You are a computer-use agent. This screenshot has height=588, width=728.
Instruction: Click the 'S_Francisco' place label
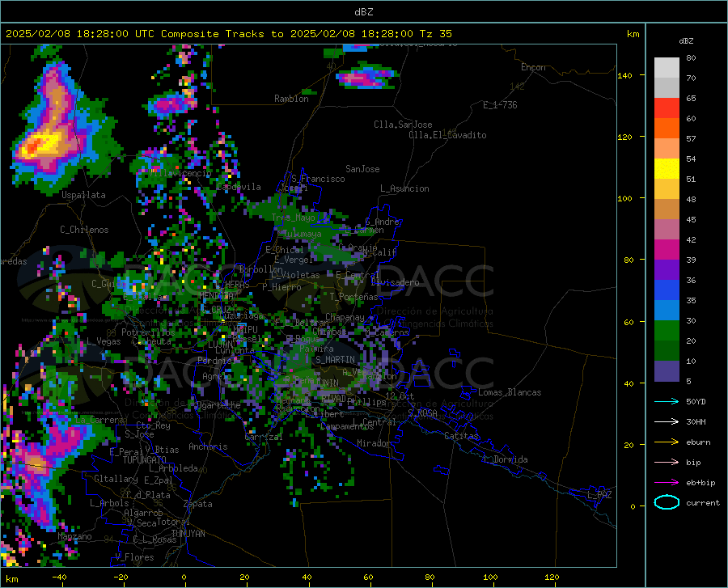click(318, 179)
